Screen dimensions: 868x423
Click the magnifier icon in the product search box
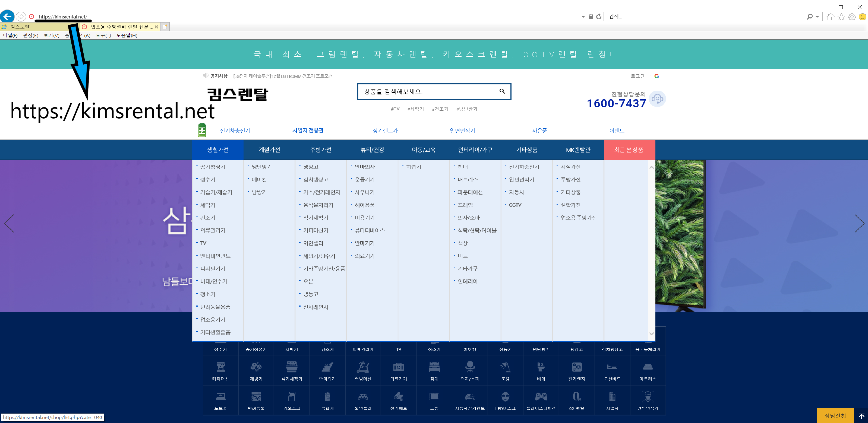pos(502,91)
